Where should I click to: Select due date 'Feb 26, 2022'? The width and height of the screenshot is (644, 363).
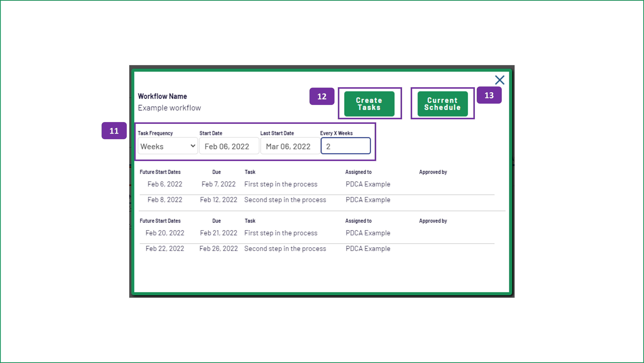[x=219, y=249]
